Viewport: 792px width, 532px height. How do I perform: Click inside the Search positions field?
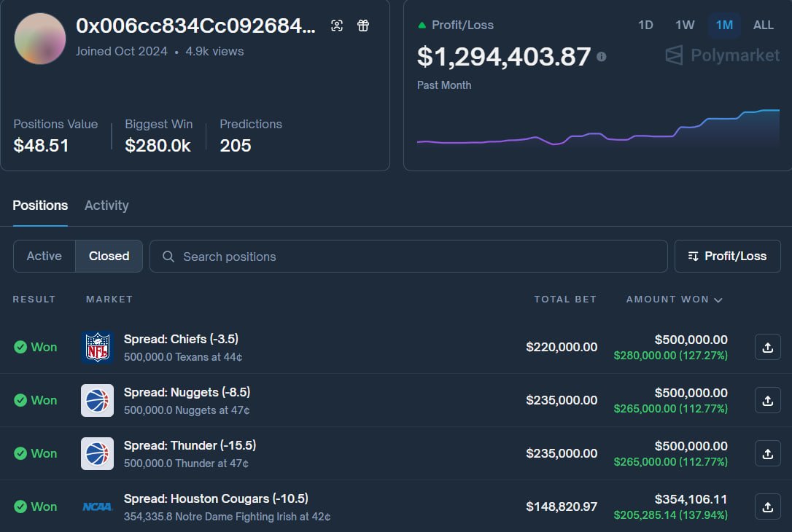[x=408, y=256]
